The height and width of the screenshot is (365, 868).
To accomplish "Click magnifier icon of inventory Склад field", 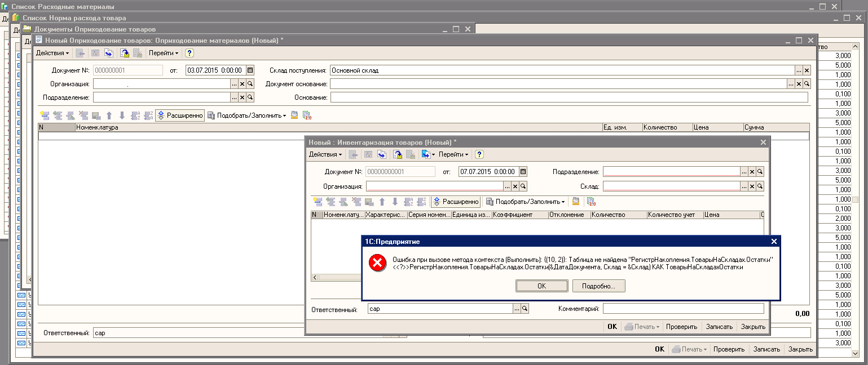I will pyautogui.click(x=760, y=186).
